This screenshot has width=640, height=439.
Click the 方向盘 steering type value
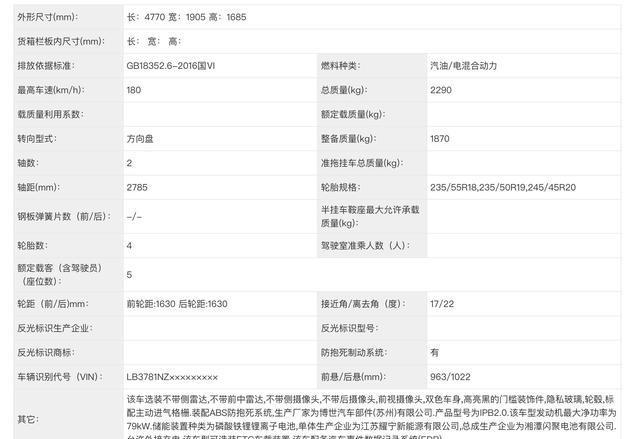click(141, 138)
